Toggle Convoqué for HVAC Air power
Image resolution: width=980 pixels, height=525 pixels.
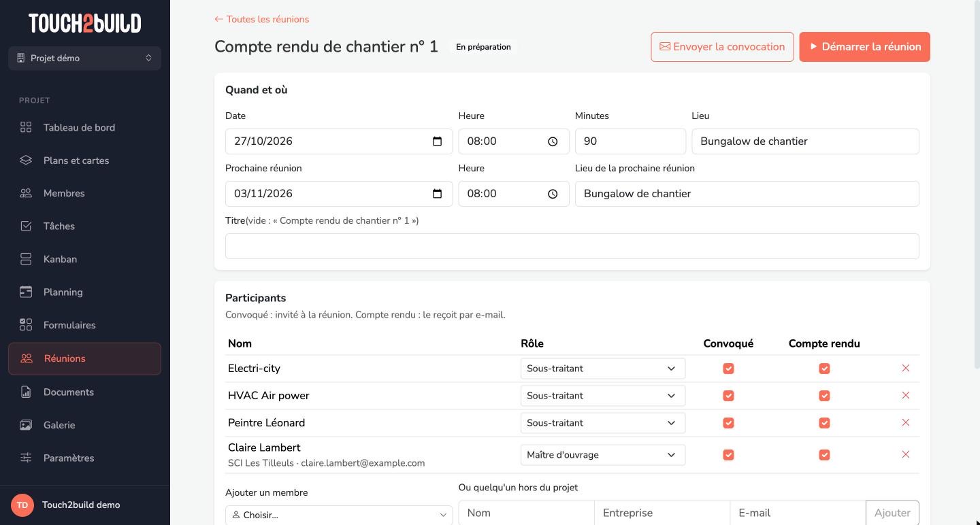(728, 396)
